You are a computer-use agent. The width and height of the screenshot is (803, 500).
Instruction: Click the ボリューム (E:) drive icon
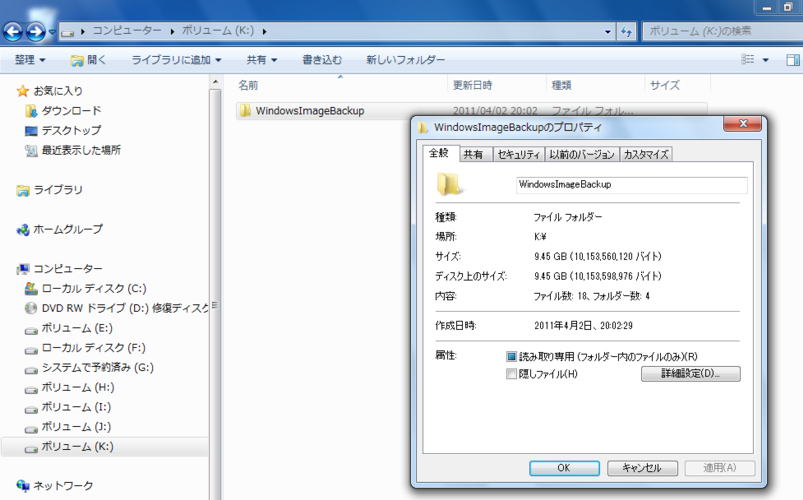[31, 330]
